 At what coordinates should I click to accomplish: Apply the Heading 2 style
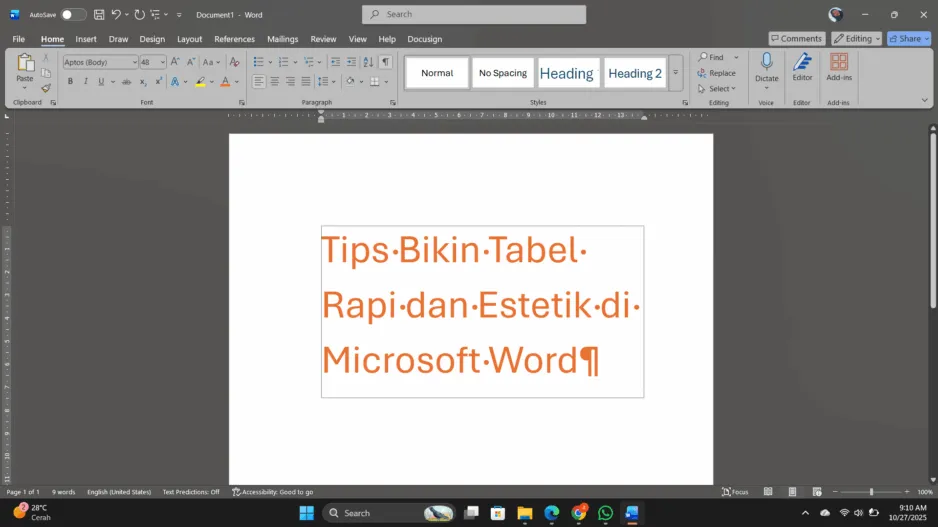tap(635, 73)
